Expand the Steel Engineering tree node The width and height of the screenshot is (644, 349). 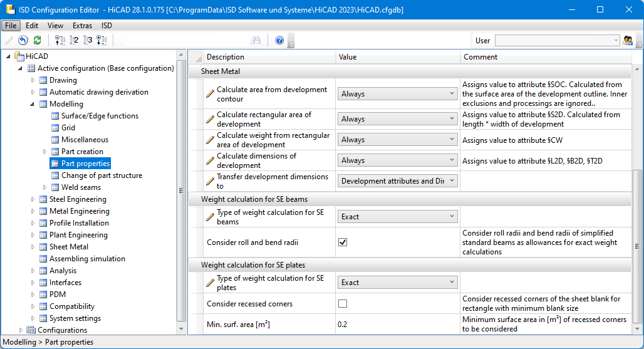pyautogui.click(x=33, y=199)
